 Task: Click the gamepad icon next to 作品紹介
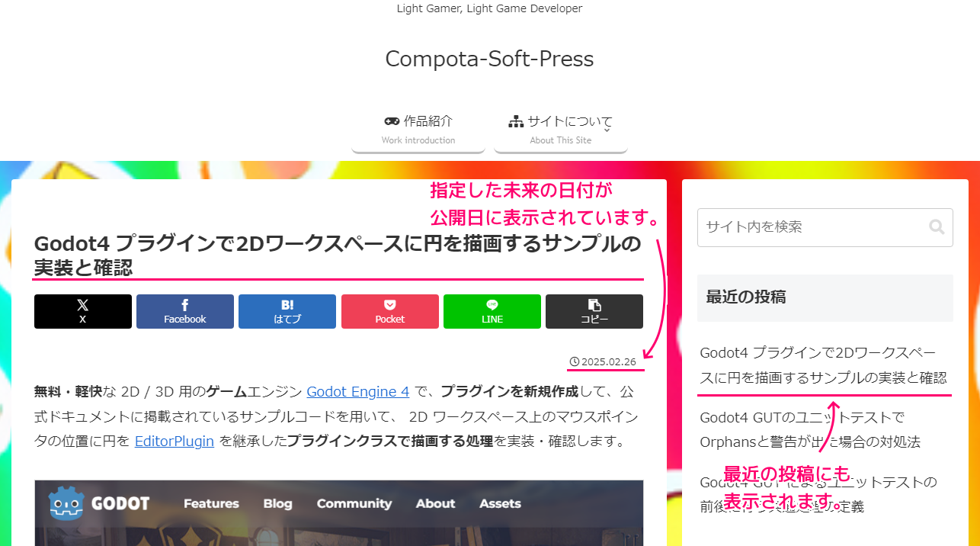pyautogui.click(x=392, y=121)
